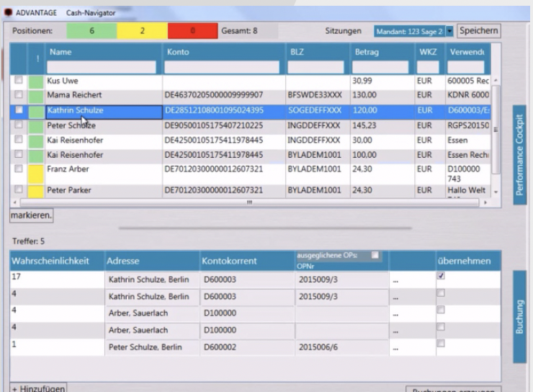The height and width of the screenshot is (392, 533).
Task: Check the box for Kai Reisenhofer 100,00 row
Action: click(19, 154)
